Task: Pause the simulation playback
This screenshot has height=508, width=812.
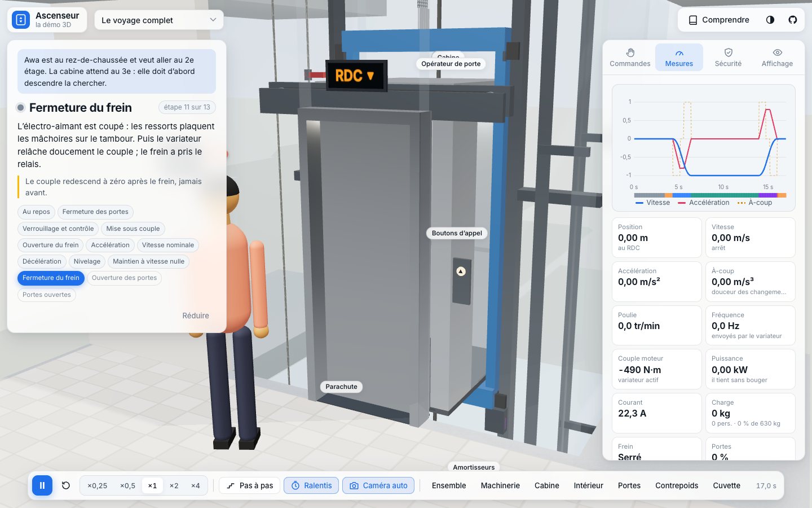Action: tap(42, 485)
